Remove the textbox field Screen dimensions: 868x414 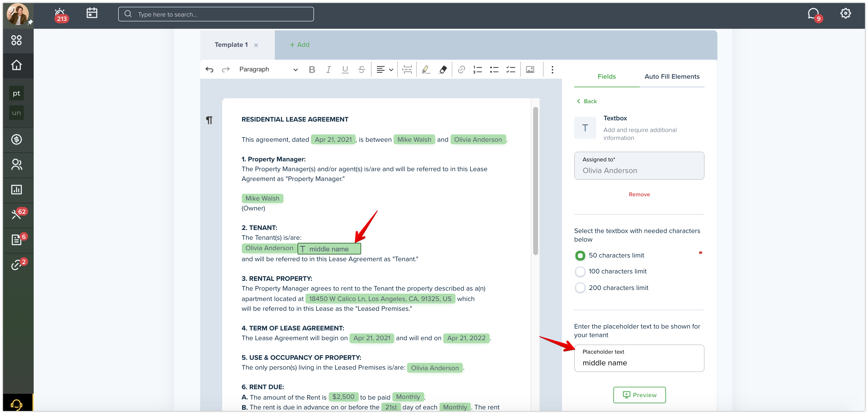click(x=639, y=194)
